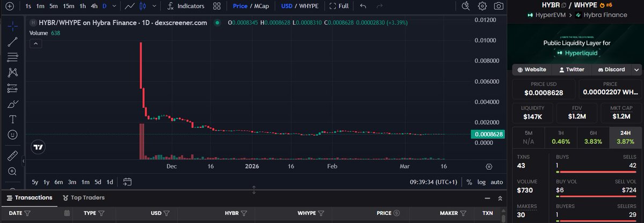
Task: Expand the transactions panel chevron
Action: tap(501, 198)
